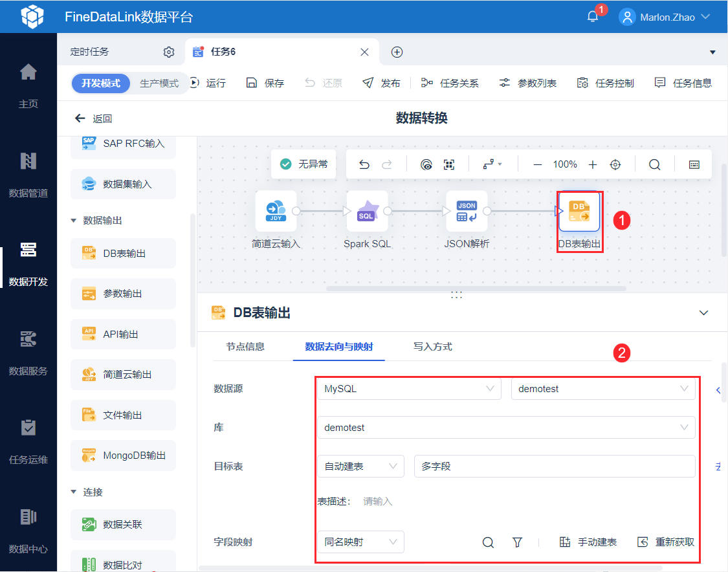Open Marlon.Zhao user menu
Image resolution: width=728 pixels, height=572 pixels.
click(x=665, y=17)
